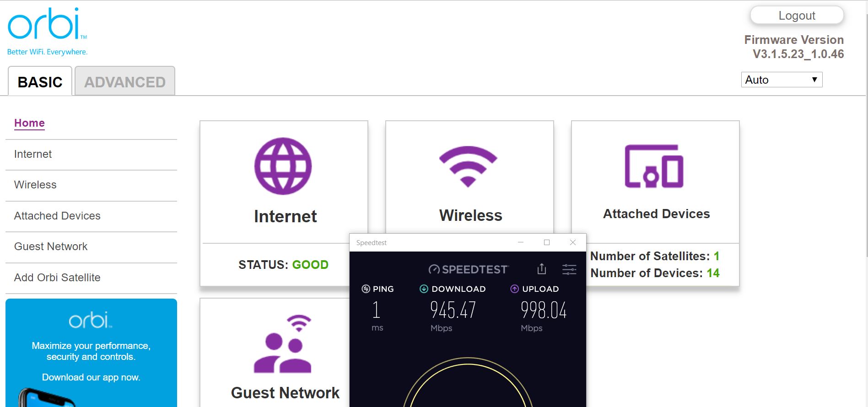
Task: Click the Attached Devices icon
Action: coord(654,166)
